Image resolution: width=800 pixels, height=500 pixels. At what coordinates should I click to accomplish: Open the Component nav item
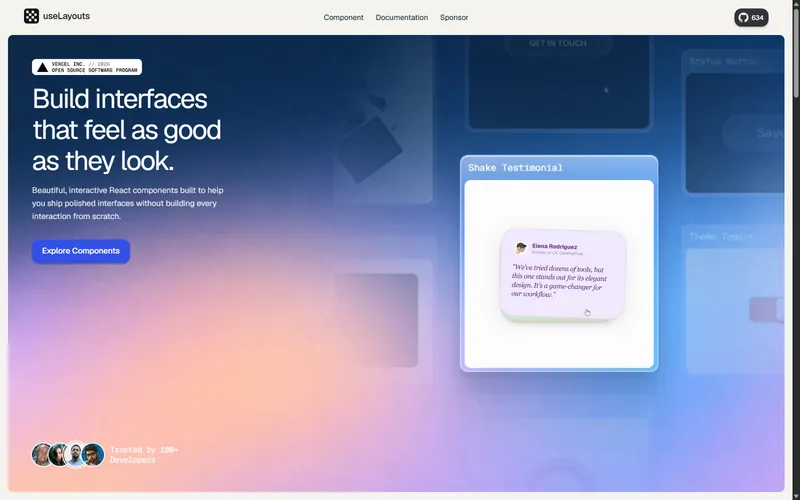343,17
